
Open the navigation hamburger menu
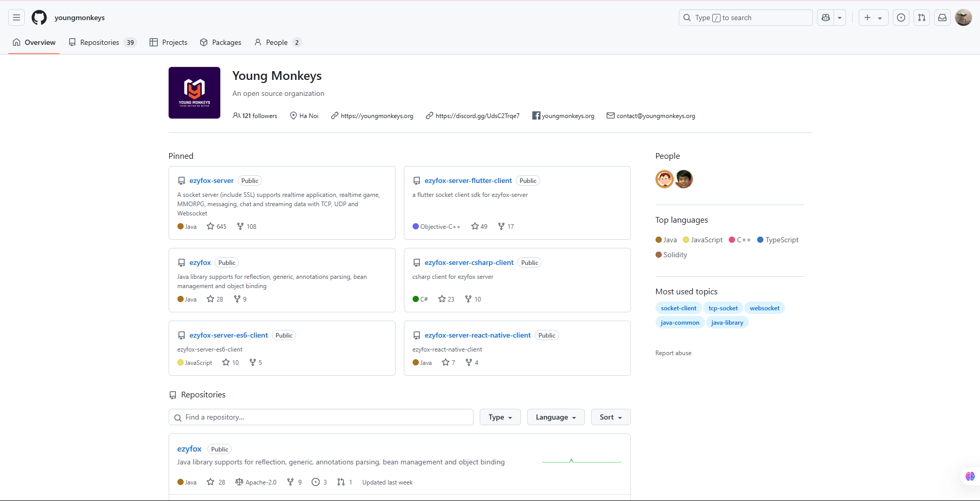pos(16,17)
